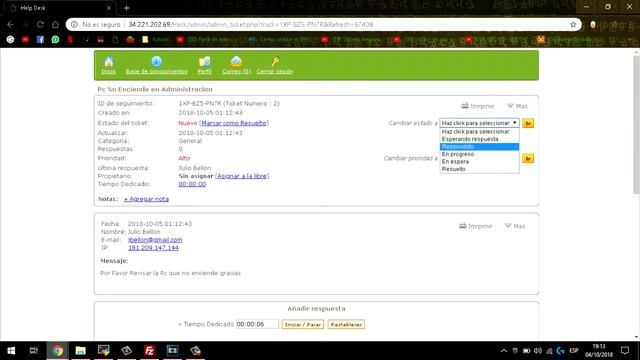This screenshot has width=640, height=360.
Task: Click the IP address 181.209.147.144 link
Action: click(x=153, y=248)
